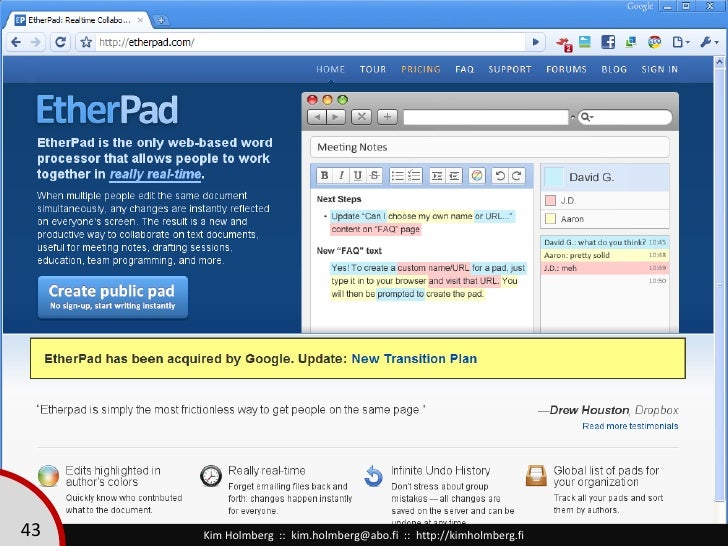728x546 pixels.
Task: Open the FAQ navigation item
Action: point(464,69)
